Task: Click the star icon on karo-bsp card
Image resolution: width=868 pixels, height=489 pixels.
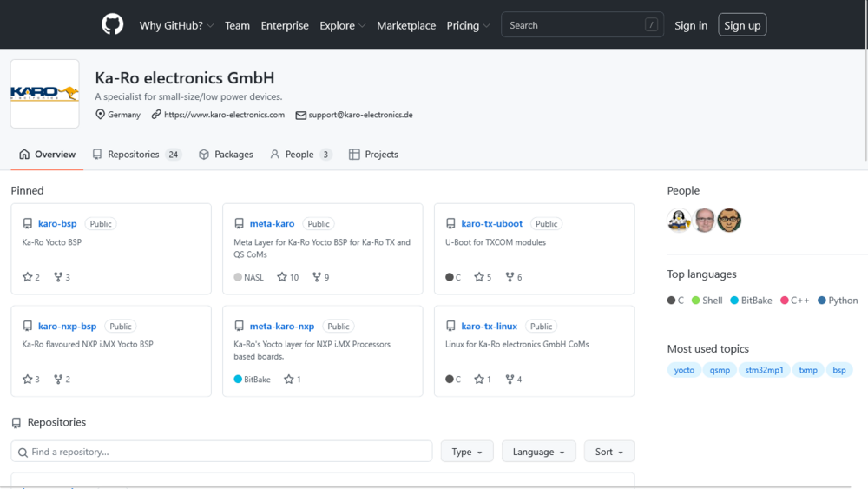Action: point(27,277)
